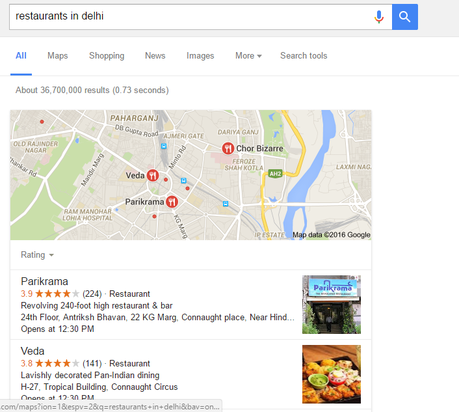Click inside the search query field

pyautogui.click(x=192, y=17)
